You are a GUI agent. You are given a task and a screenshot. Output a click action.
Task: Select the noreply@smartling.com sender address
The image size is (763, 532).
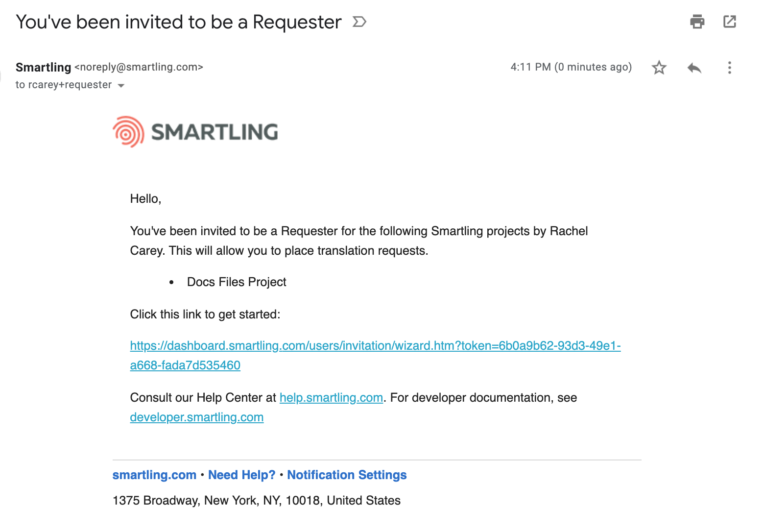(x=139, y=67)
